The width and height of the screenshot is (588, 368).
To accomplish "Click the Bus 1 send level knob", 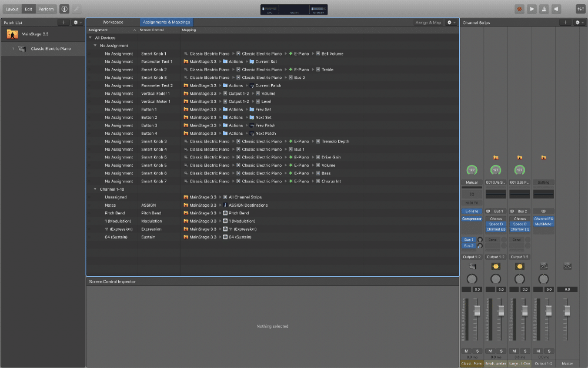I will (x=480, y=240).
